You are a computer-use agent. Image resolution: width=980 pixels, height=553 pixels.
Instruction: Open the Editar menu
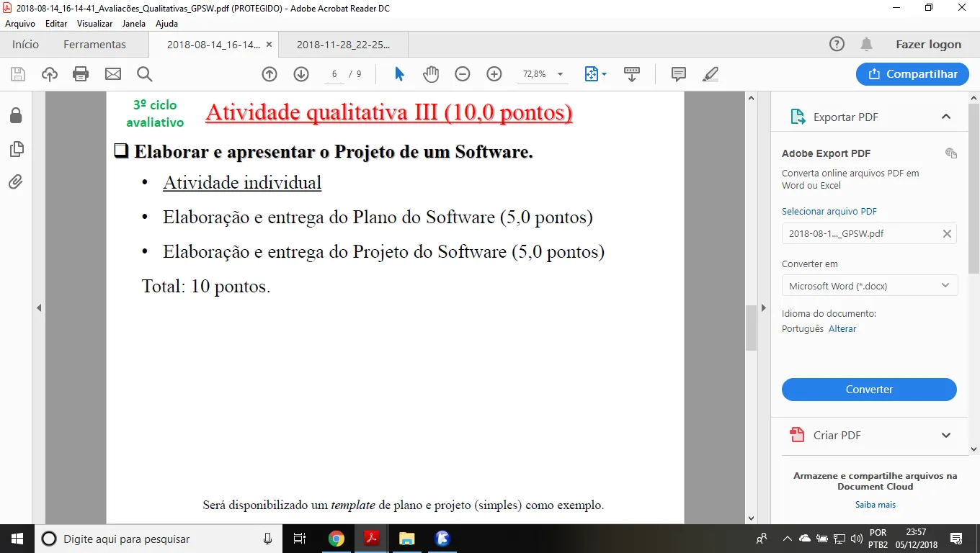click(56, 24)
